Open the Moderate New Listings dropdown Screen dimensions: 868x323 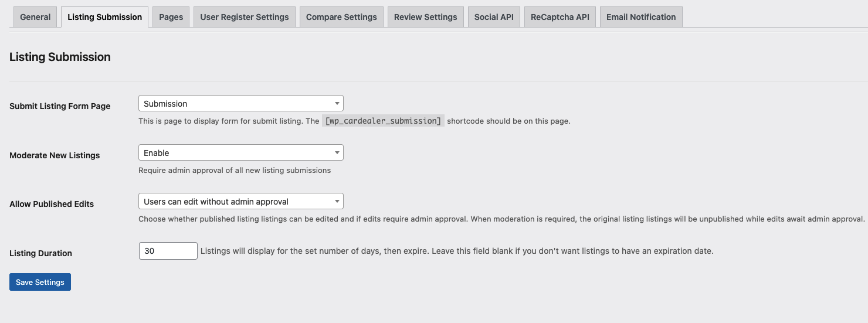click(x=240, y=153)
